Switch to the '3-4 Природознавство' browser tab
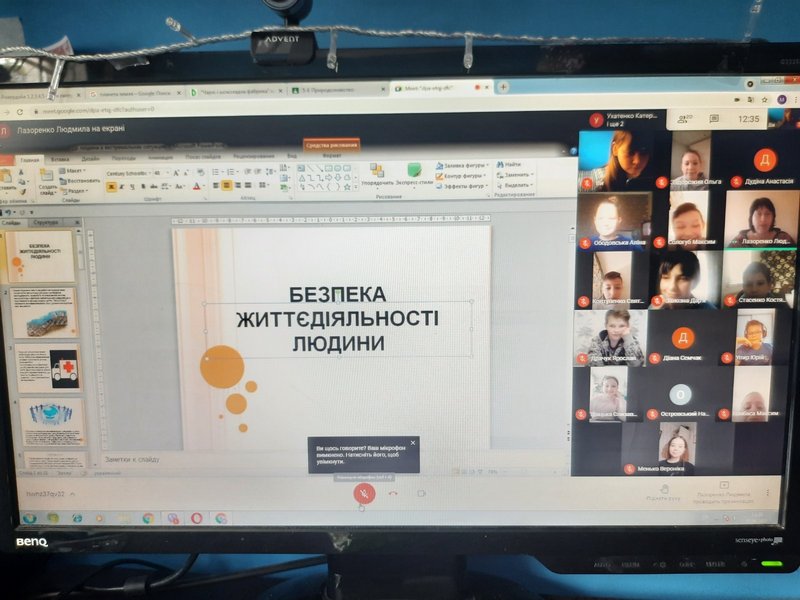The width and height of the screenshot is (800, 600). (x=338, y=90)
